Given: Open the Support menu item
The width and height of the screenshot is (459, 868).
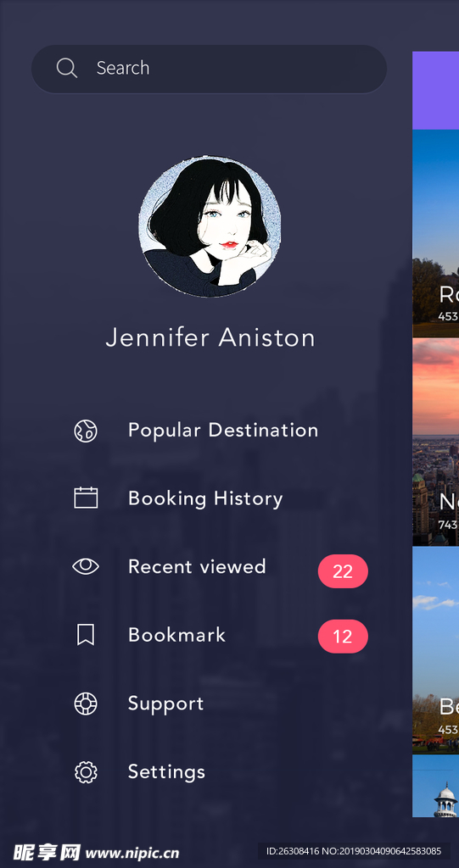Looking at the screenshot, I should 165,704.
